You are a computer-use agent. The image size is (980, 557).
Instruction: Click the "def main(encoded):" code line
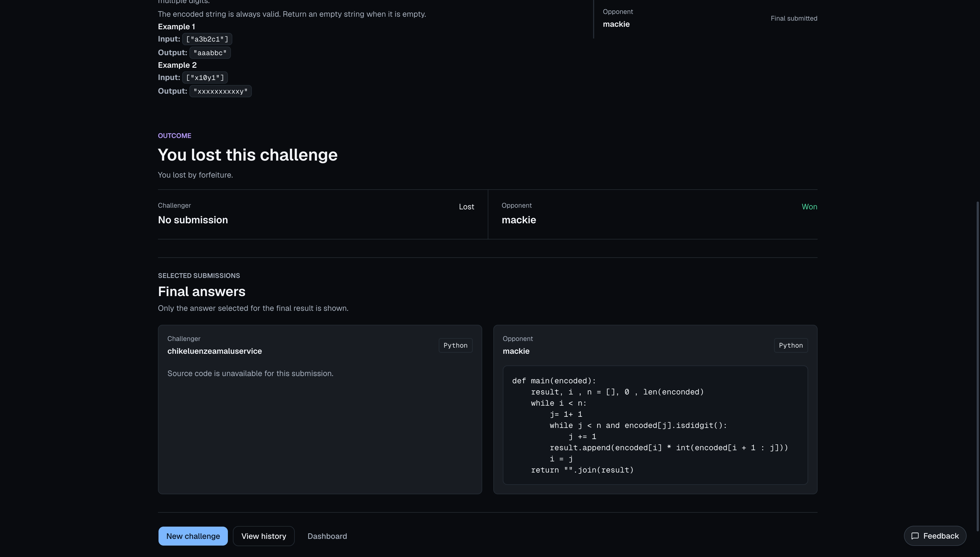point(554,381)
